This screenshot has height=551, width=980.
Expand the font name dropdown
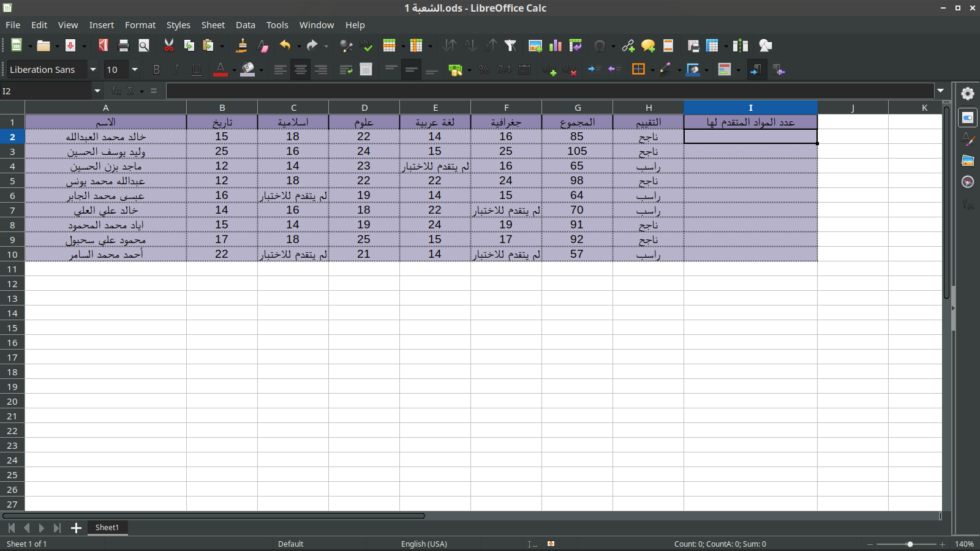[93, 70]
